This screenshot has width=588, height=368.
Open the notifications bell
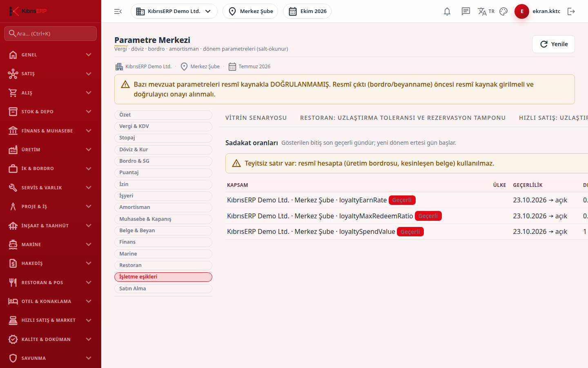[447, 11]
